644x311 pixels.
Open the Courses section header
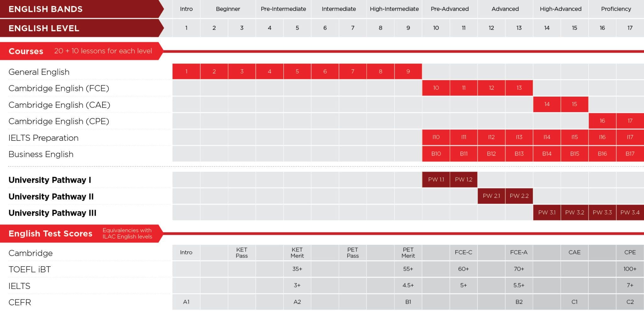click(26, 51)
